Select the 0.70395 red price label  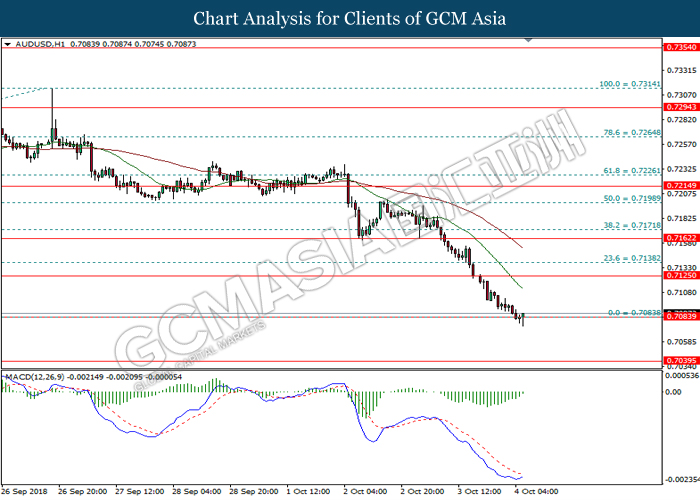pos(682,360)
